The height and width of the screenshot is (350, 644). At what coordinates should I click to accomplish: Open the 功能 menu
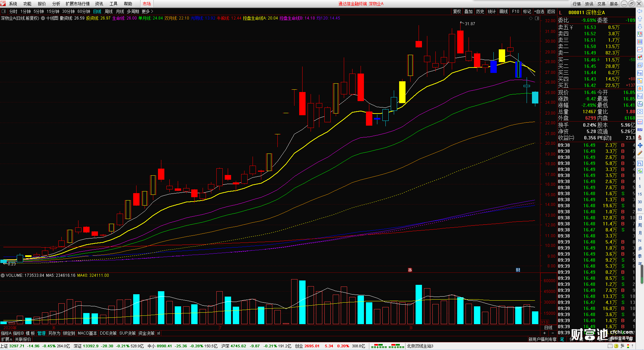28,4
